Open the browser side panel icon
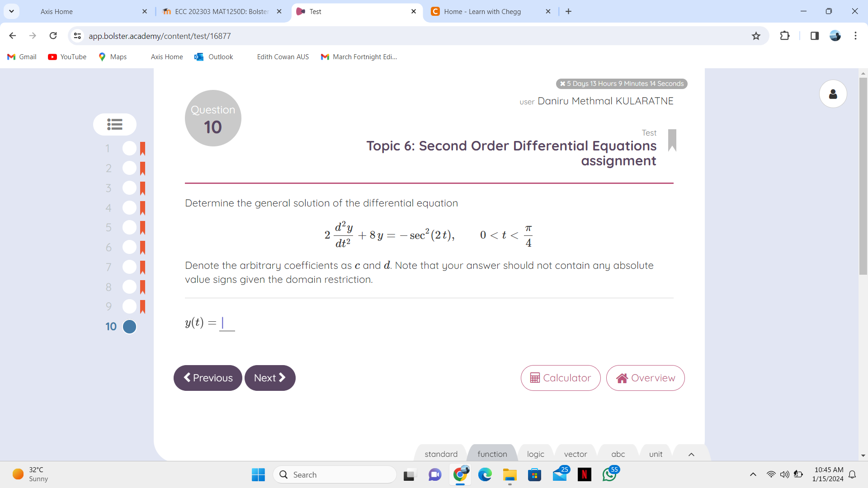The height and width of the screenshot is (488, 868). (815, 36)
